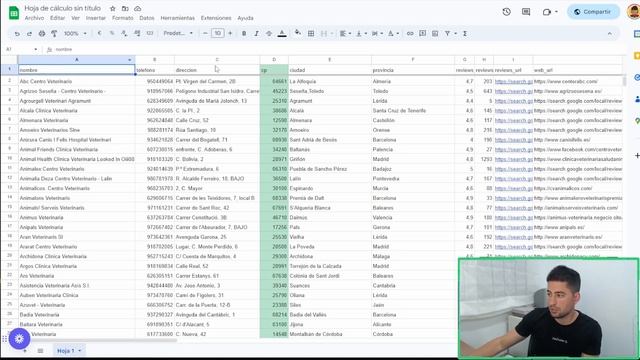Open the Datos menu

click(x=147, y=18)
